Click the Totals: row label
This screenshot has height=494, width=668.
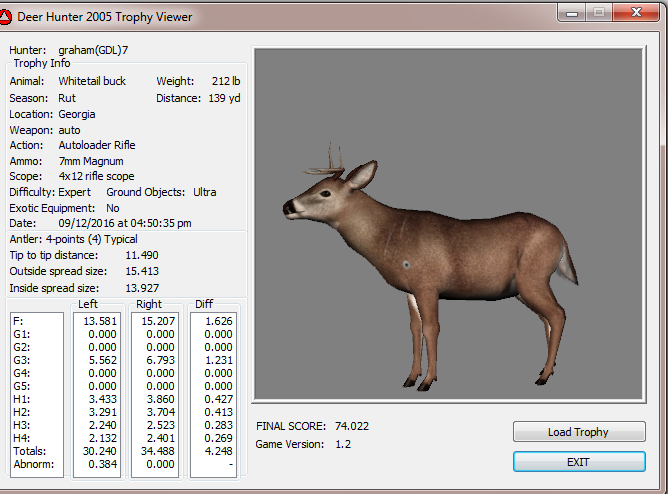(x=30, y=451)
